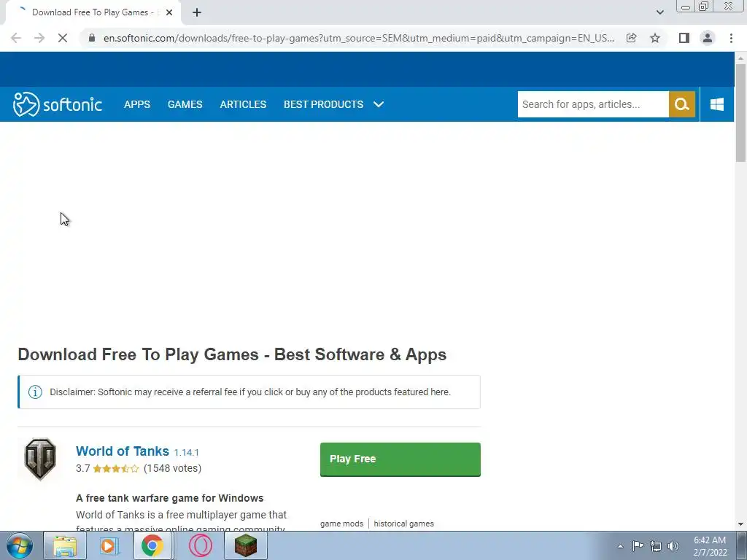Close the Download Free To Play Games tab
This screenshot has width=747, height=560.
pos(169,13)
